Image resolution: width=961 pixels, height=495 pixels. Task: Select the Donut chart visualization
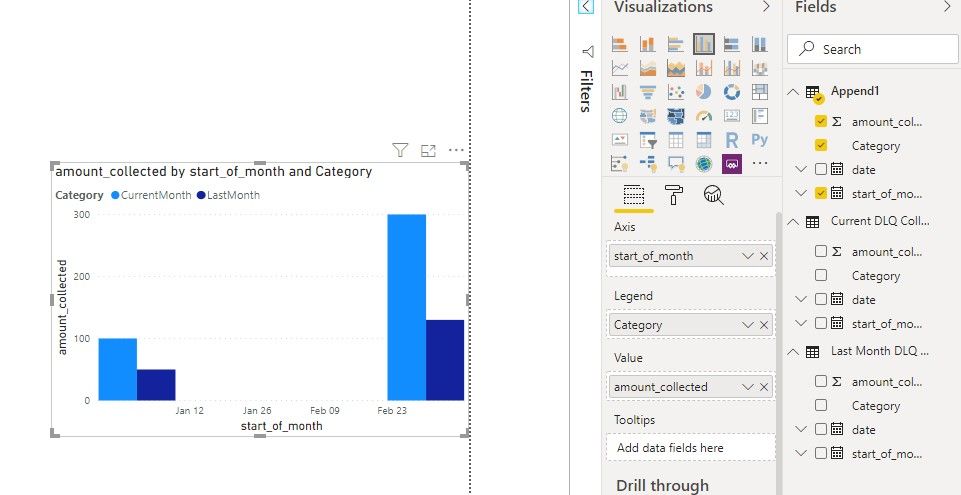(x=732, y=92)
